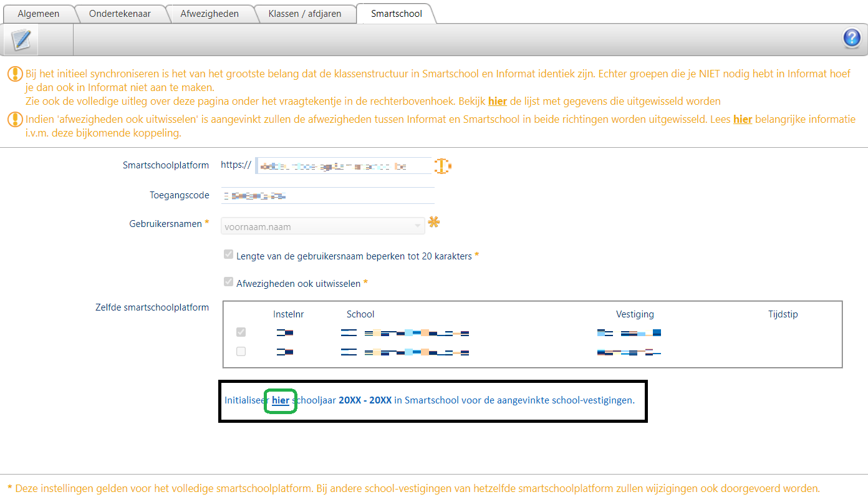Toggle checkbox of first school row
868x502 pixels.
coord(241,332)
